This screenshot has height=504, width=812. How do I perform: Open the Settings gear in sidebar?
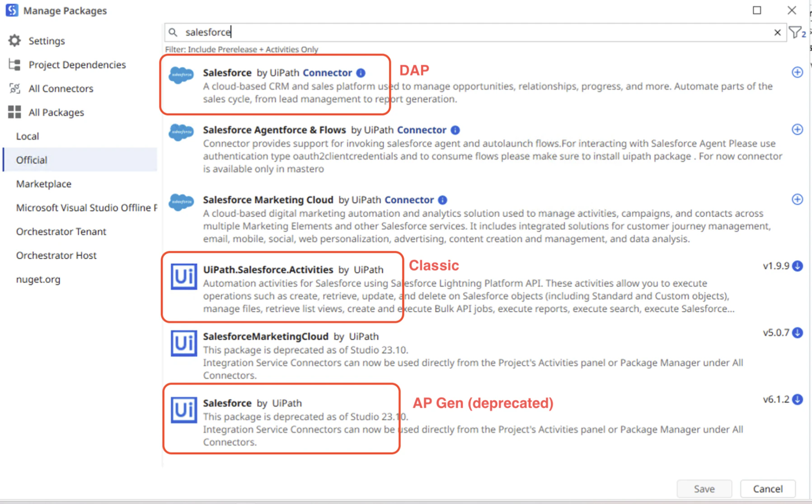[x=14, y=41]
